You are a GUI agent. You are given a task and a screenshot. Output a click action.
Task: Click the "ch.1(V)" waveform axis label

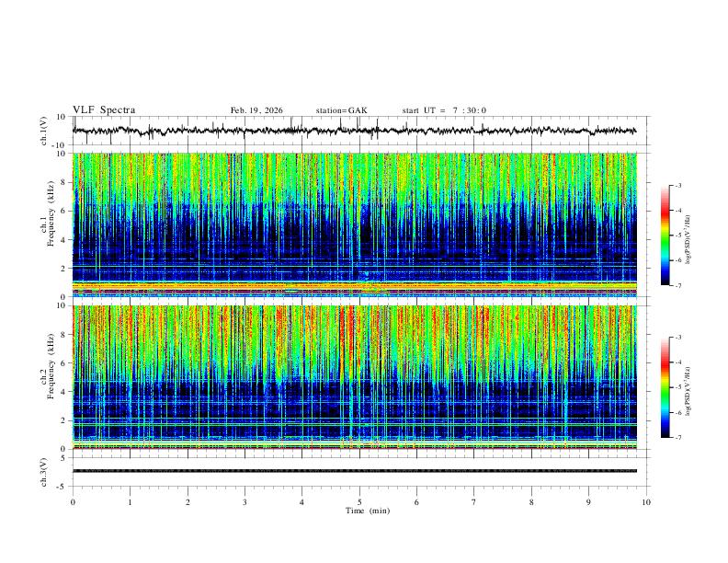tap(44, 131)
